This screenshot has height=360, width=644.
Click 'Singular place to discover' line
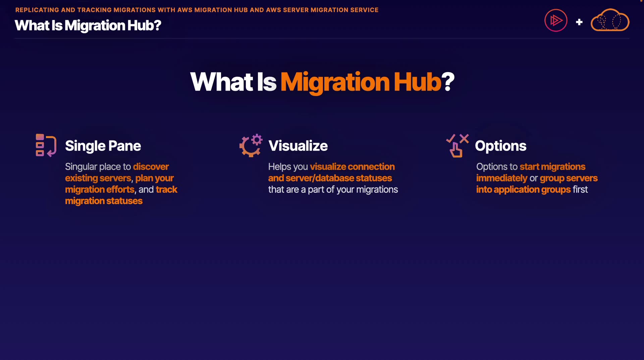click(117, 167)
